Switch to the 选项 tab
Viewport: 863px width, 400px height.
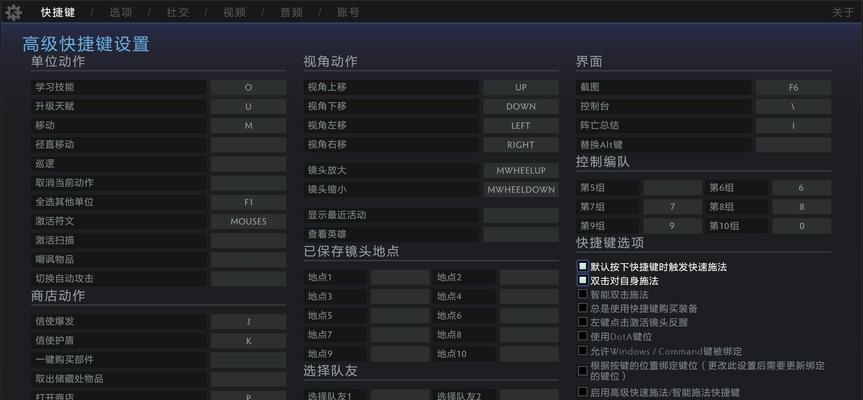[x=121, y=12]
